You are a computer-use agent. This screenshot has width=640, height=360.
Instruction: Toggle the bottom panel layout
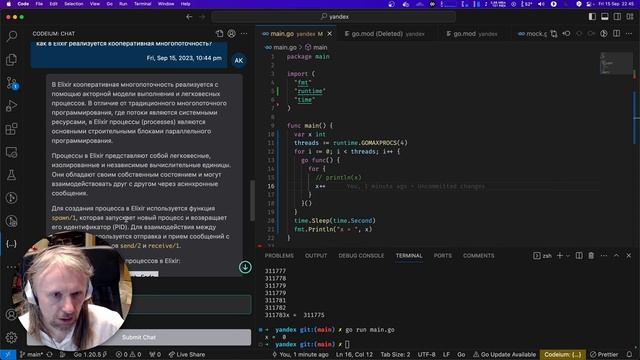click(x=604, y=17)
